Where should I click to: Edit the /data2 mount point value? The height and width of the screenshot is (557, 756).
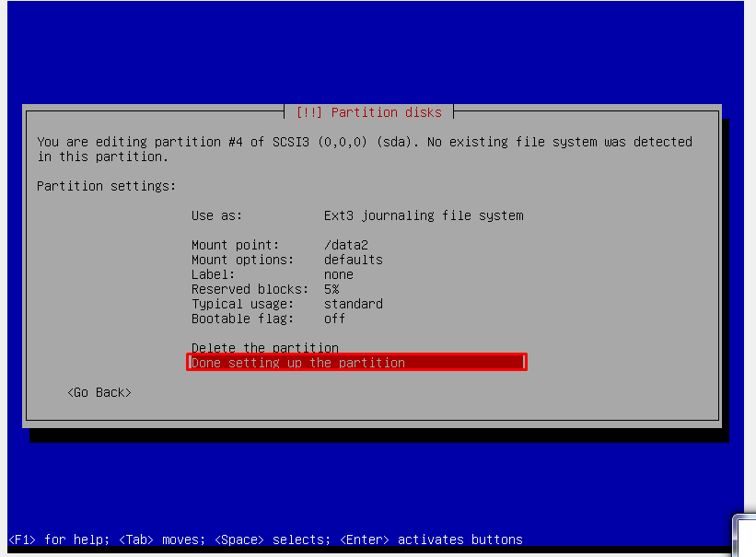346,245
